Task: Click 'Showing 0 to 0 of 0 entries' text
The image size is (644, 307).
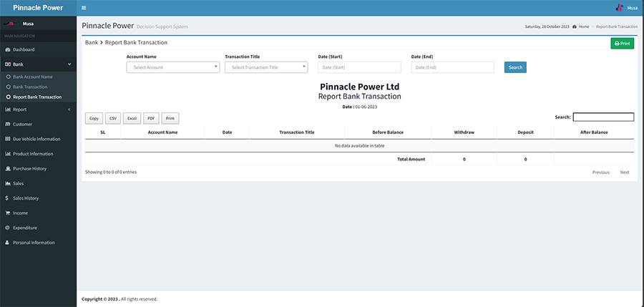Action: (111, 172)
